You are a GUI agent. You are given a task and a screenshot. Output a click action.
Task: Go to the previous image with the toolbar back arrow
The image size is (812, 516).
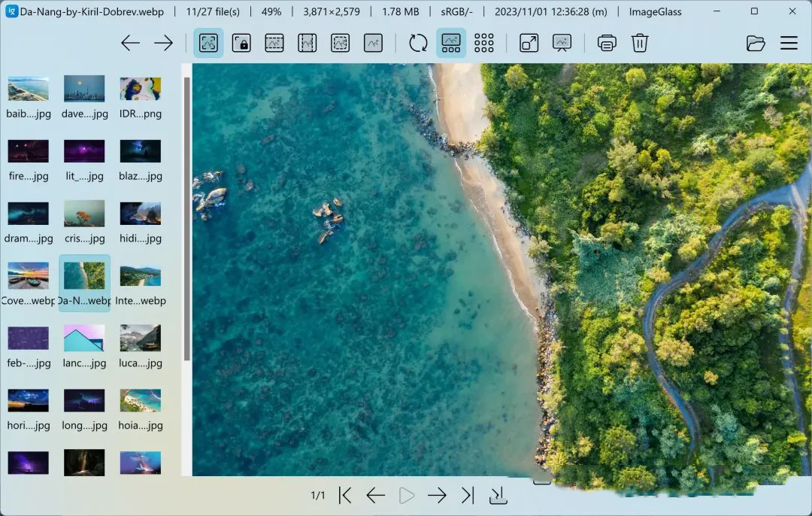pyautogui.click(x=130, y=43)
